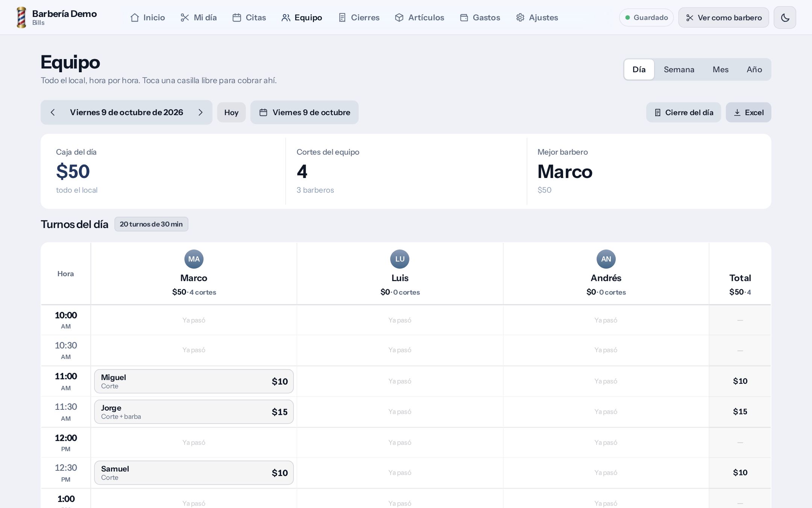The width and height of the screenshot is (812, 508).
Task: Click the AN avatar for Andrés
Action: pyautogui.click(x=606, y=259)
